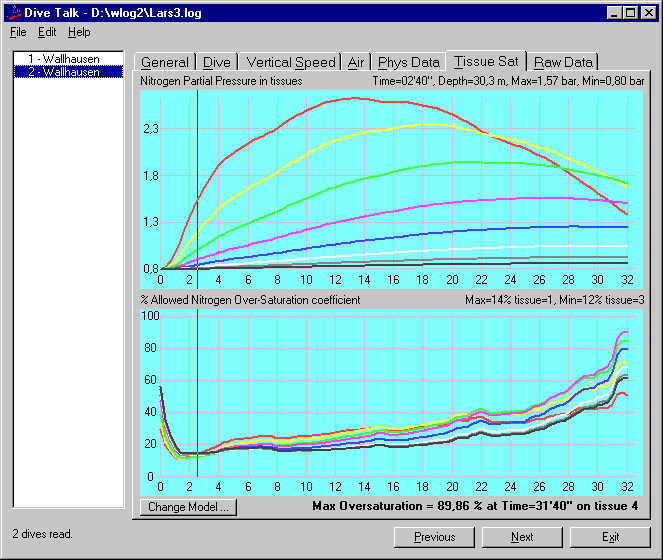This screenshot has height=560, width=663.
Task: Go to the Air tab
Action: pyautogui.click(x=356, y=62)
